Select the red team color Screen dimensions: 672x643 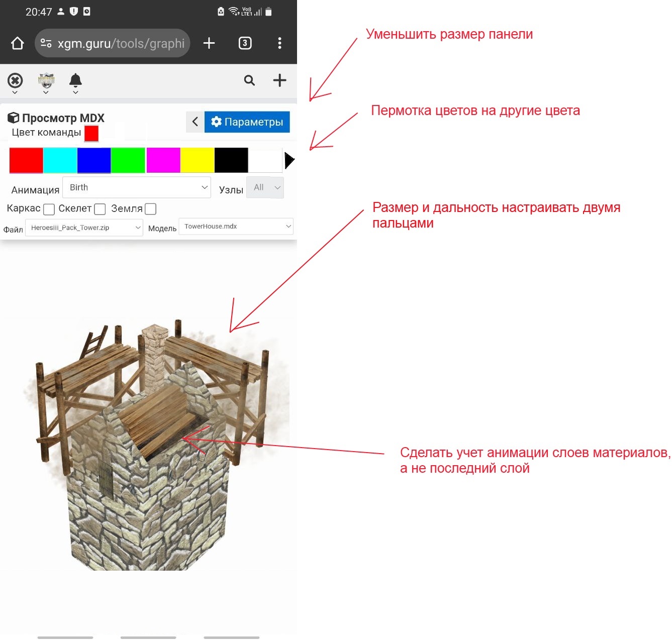[x=26, y=160]
